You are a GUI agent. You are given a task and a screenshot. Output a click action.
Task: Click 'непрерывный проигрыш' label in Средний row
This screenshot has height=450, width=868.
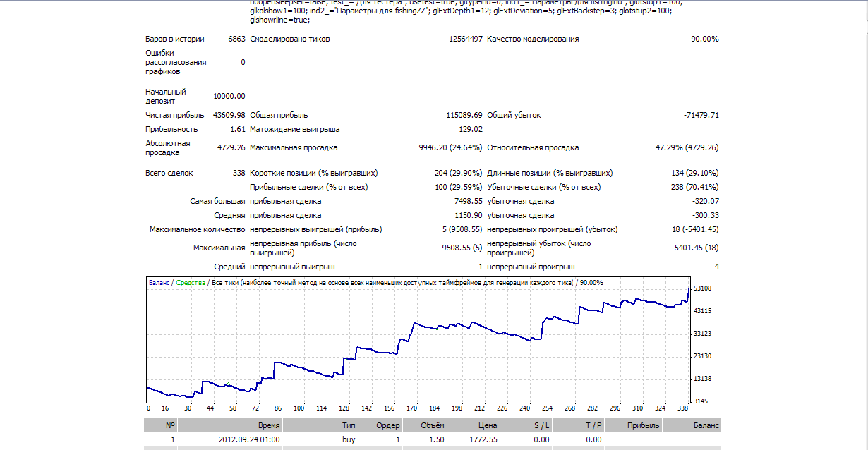(x=531, y=267)
